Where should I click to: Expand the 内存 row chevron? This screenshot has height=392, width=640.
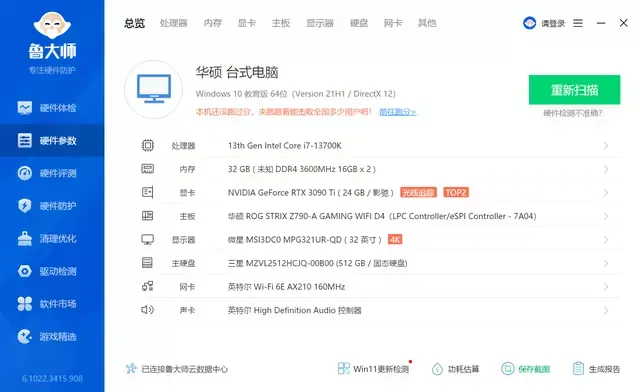[x=606, y=169]
